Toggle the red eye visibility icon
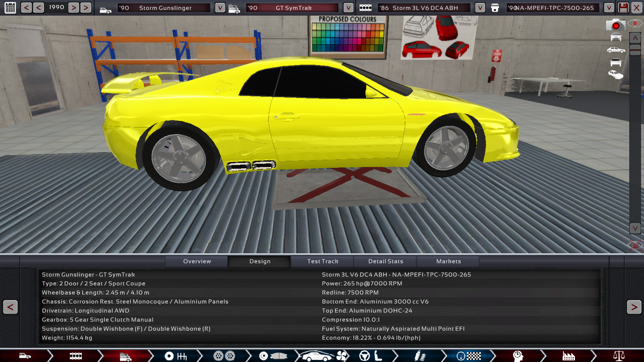This screenshot has height=362, width=644. [x=635, y=24]
